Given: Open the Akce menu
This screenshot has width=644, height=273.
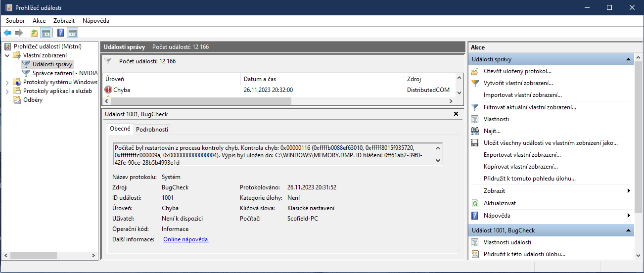Looking at the screenshot, I should pyautogui.click(x=39, y=21).
